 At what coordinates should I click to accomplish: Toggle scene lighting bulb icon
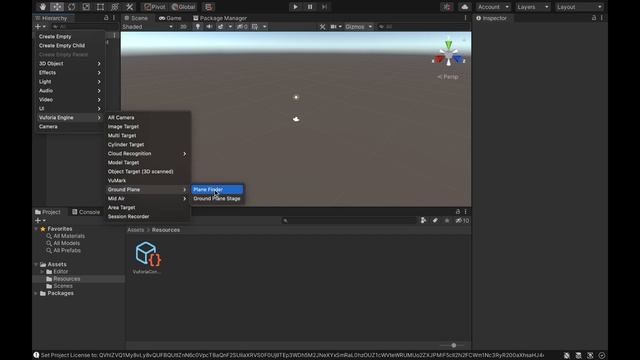click(198, 27)
